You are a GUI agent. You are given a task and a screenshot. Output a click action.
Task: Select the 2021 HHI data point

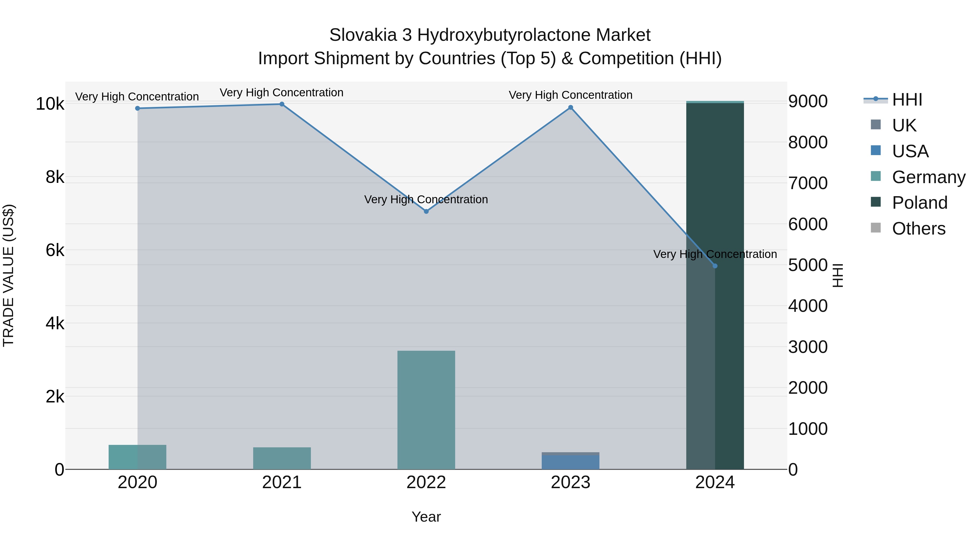click(x=282, y=104)
